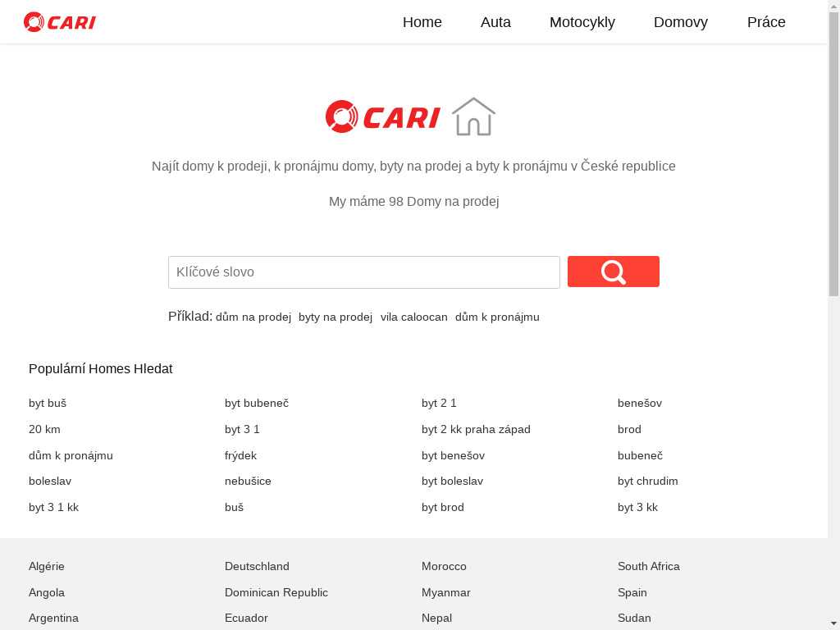
Task: Open popular search 'bubeneč'
Action: 640,455
